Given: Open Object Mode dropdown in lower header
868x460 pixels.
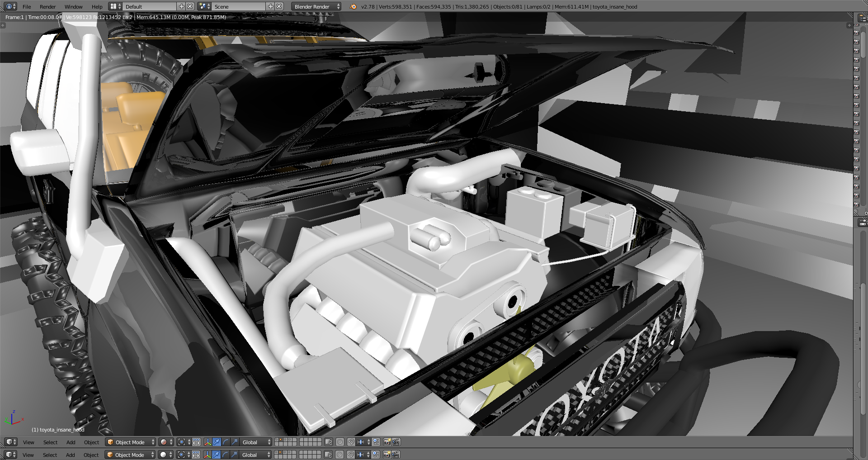Looking at the screenshot, I should [x=130, y=455].
